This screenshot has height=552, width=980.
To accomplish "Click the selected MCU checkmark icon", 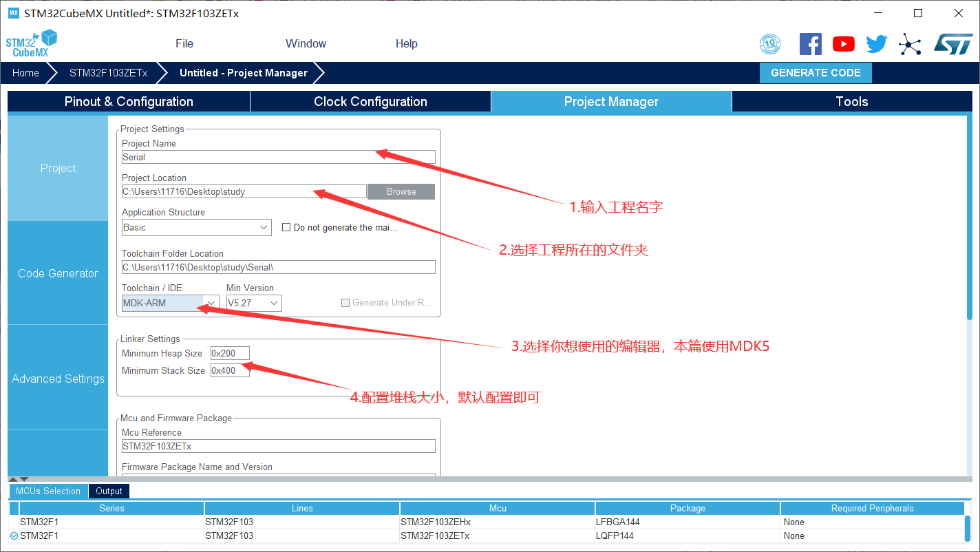I will point(14,535).
